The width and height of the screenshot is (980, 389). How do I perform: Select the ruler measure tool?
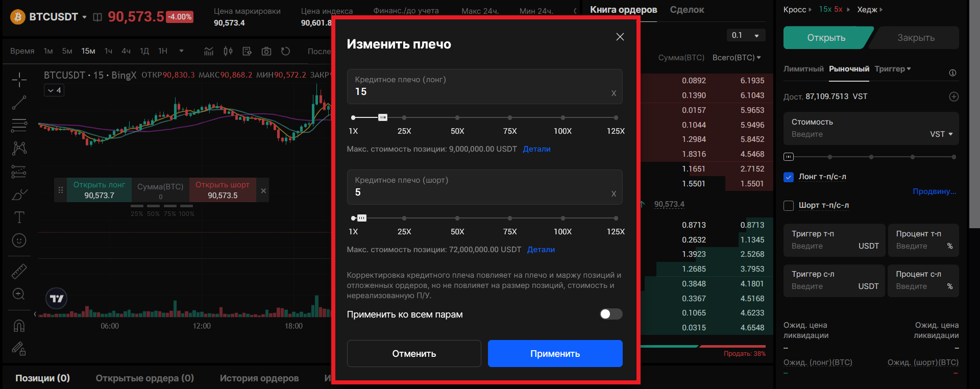click(x=19, y=271)
